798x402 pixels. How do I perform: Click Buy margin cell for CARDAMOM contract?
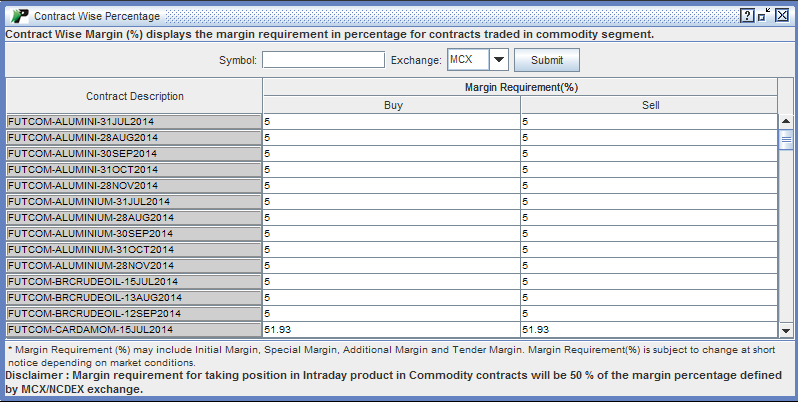pos(392,329)
